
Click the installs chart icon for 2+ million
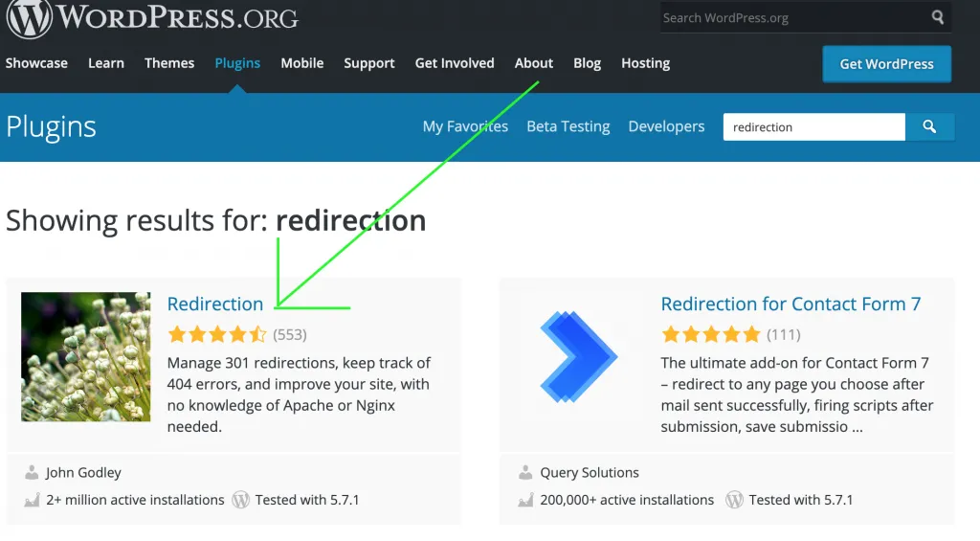pos(32,500)
